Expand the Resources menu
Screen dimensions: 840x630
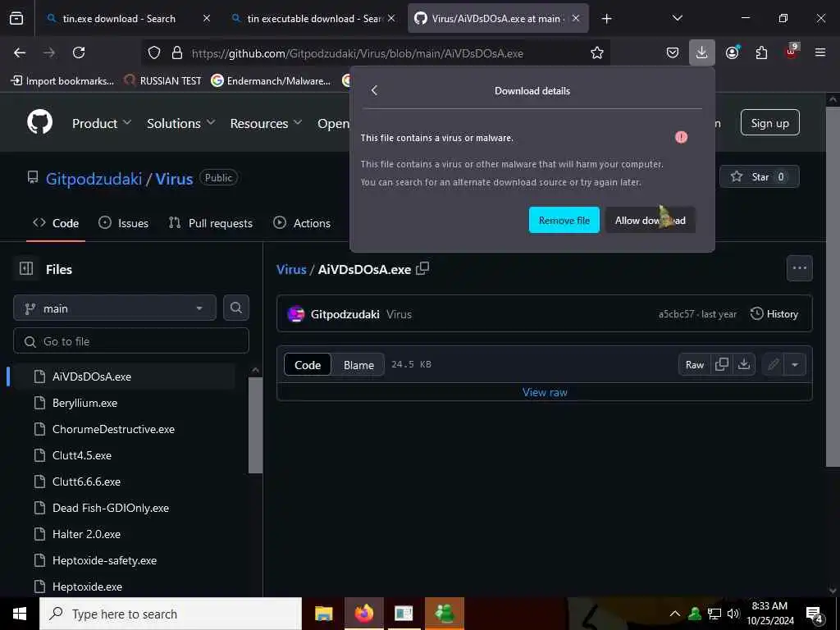[267, 123]
